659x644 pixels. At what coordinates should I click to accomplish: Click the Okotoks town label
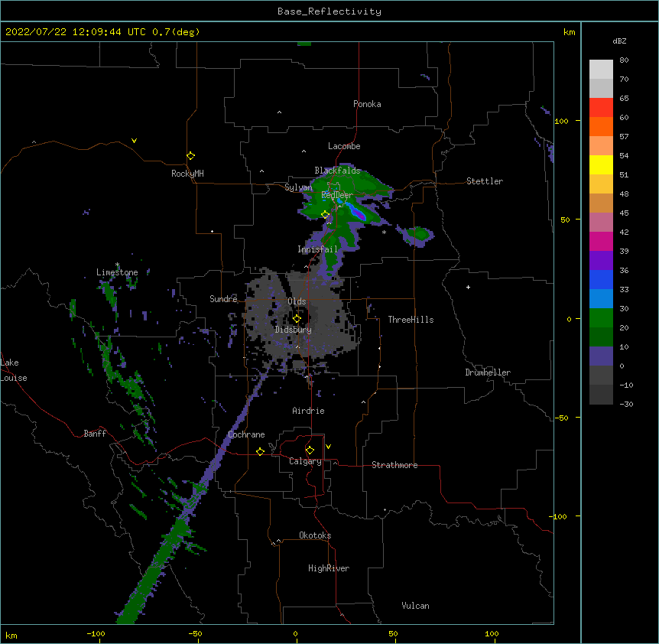tap(315, 535)
